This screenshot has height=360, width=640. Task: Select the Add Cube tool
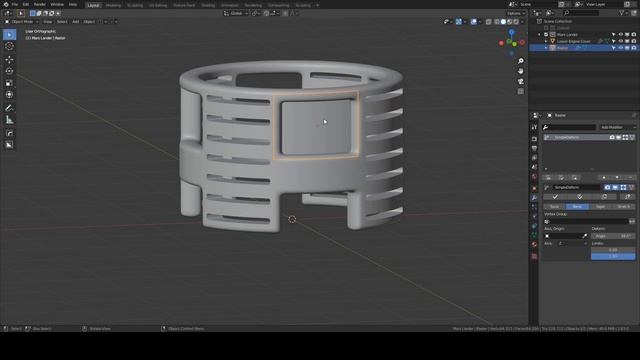click(9, 133)
